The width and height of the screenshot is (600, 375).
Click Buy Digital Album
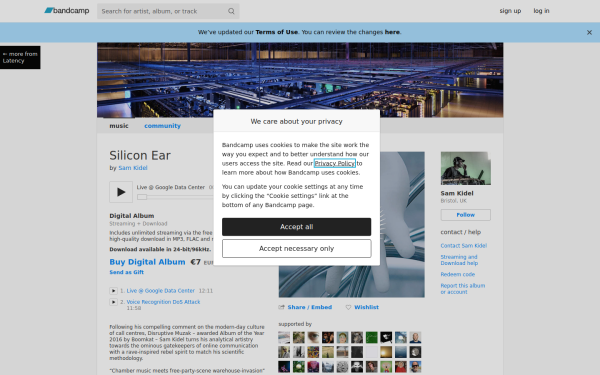coord(147,262)
